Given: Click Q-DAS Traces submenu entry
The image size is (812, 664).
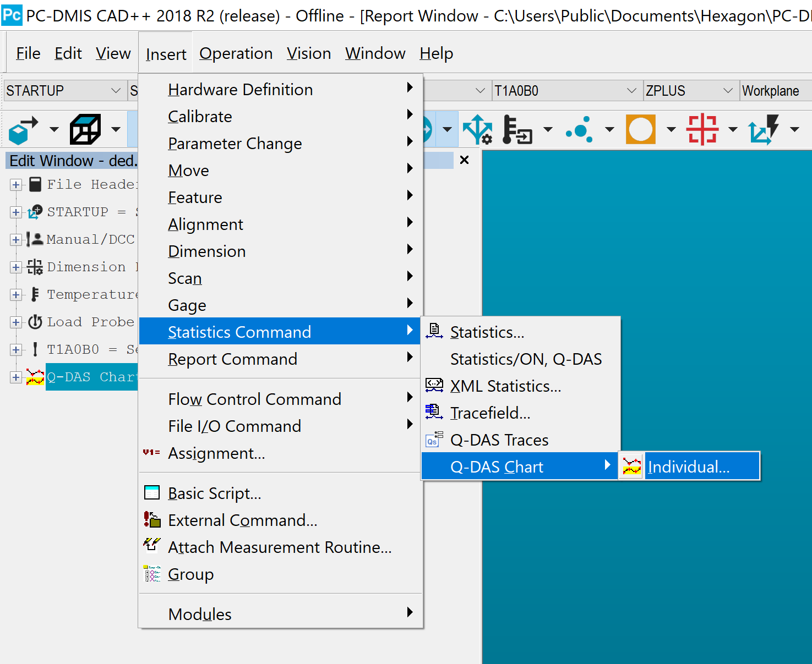Looking at the screenshot, I should (498, 440).
